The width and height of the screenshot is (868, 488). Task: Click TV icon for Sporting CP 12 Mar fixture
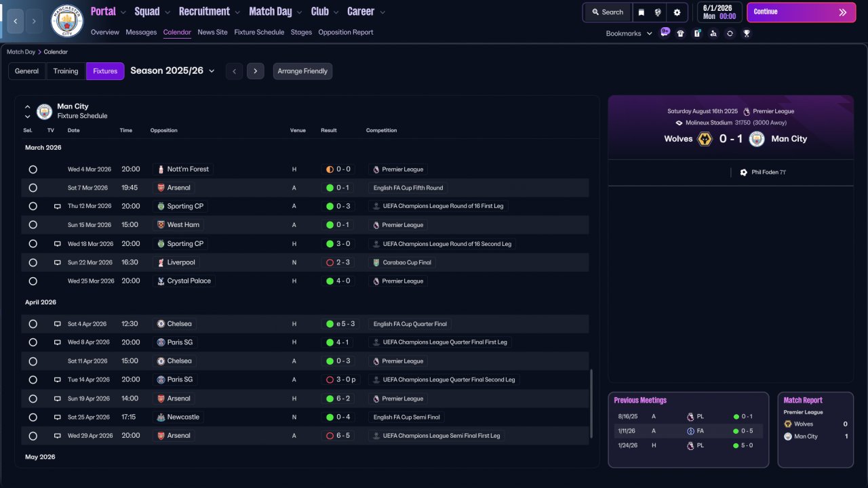pyautogui.click(x=58, y=206)
